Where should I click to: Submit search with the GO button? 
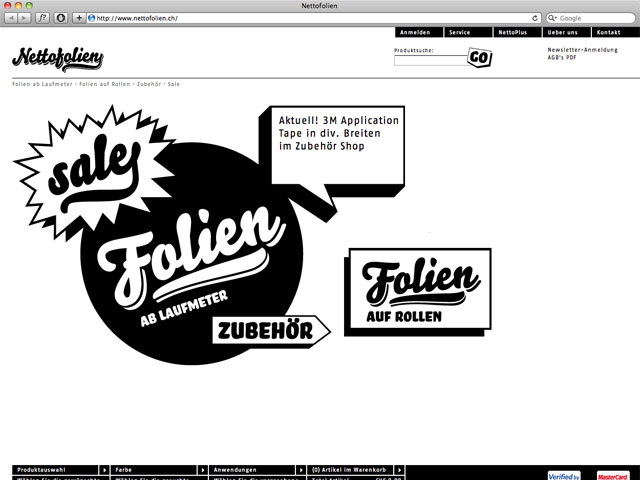click(x=480, y=58)
